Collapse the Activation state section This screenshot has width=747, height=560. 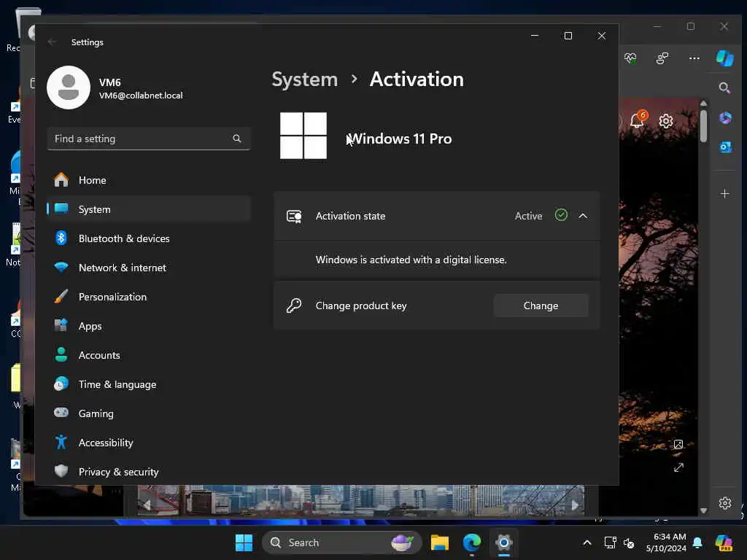point(583,216)
